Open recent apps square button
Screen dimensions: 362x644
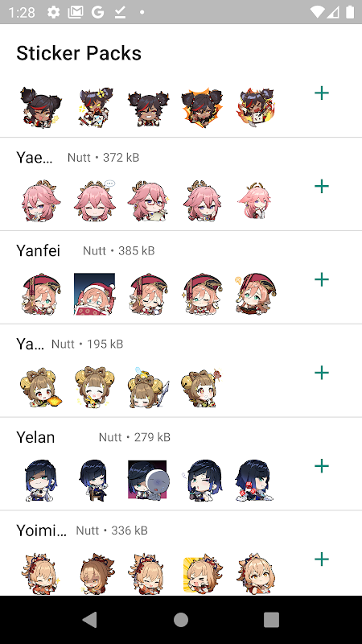[x=271, y=619]
